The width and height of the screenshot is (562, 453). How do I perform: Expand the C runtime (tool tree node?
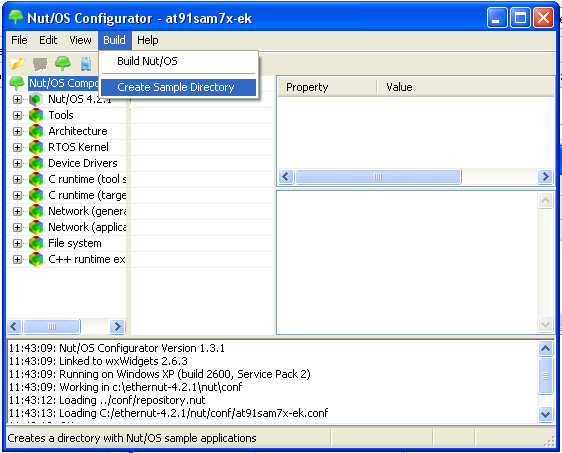point(17,179)
